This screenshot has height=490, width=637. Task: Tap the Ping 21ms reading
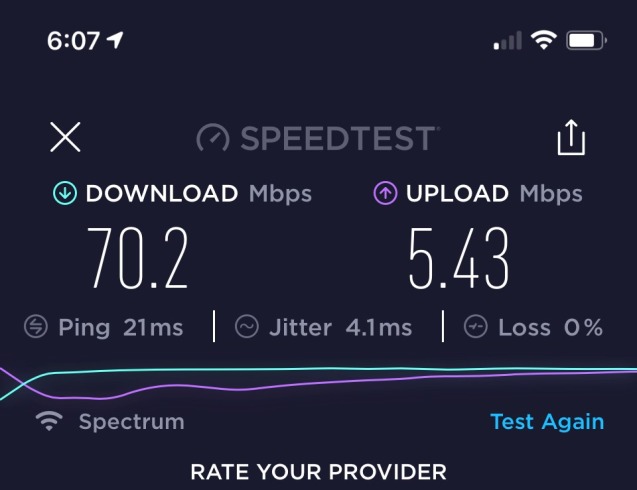[121, 327]
